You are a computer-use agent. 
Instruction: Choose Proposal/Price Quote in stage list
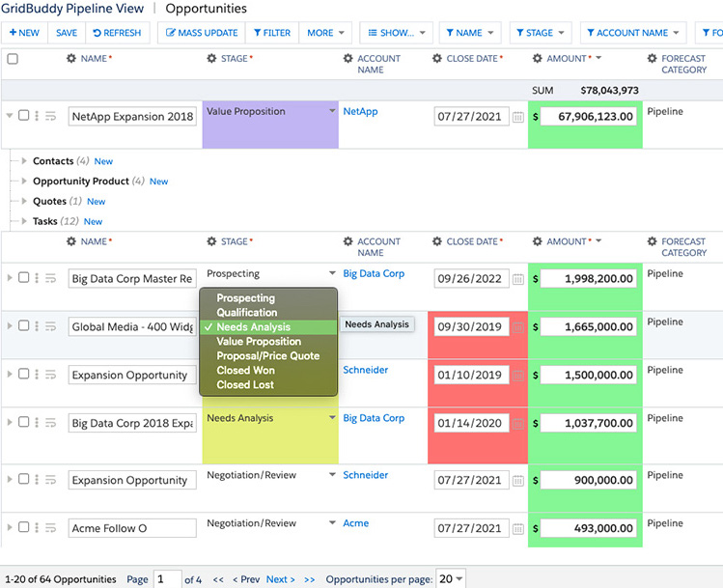(x=268, y=356)
